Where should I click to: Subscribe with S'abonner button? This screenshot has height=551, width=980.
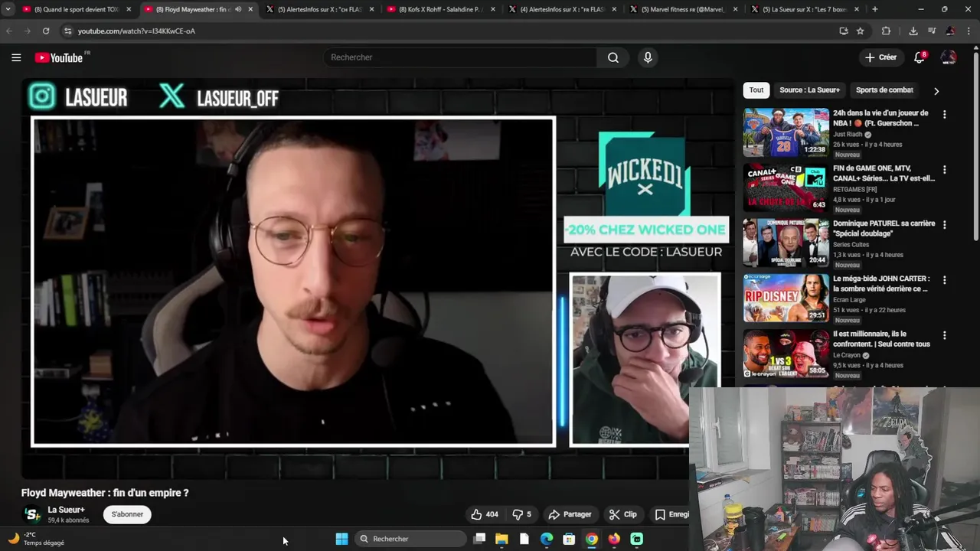[x=127, y=514]
